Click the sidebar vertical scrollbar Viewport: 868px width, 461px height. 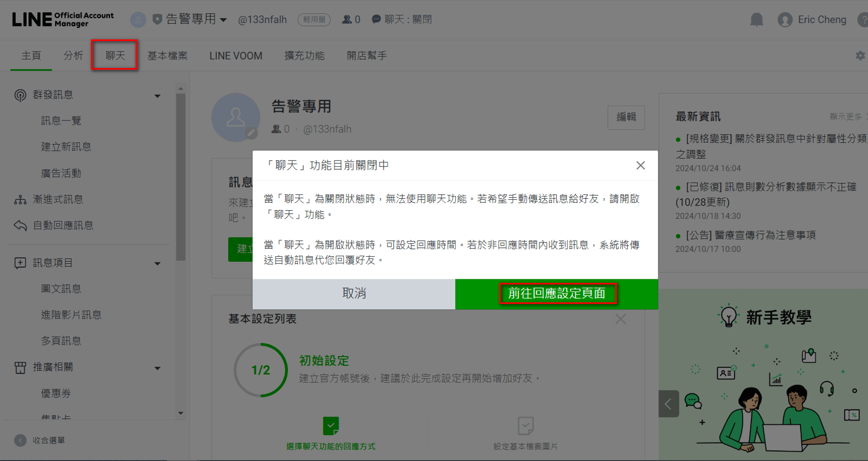pyautogui.click(x=181, y=175)
